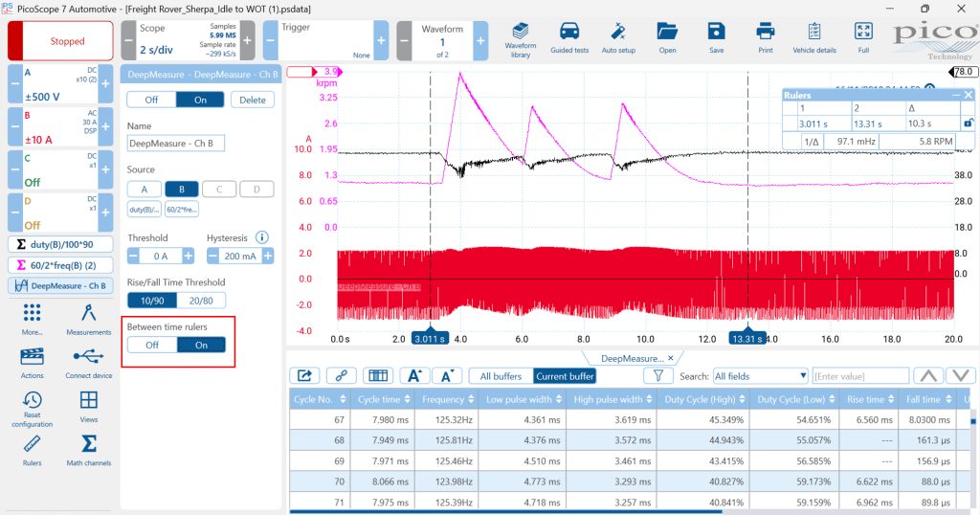
Task: Open Channel D settings
Action: pos(60,213)
